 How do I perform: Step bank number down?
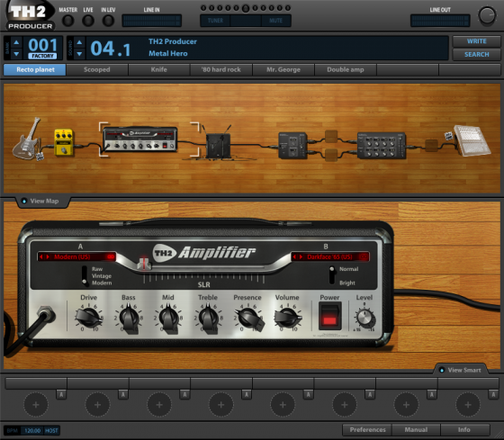[x=16, y=54]
